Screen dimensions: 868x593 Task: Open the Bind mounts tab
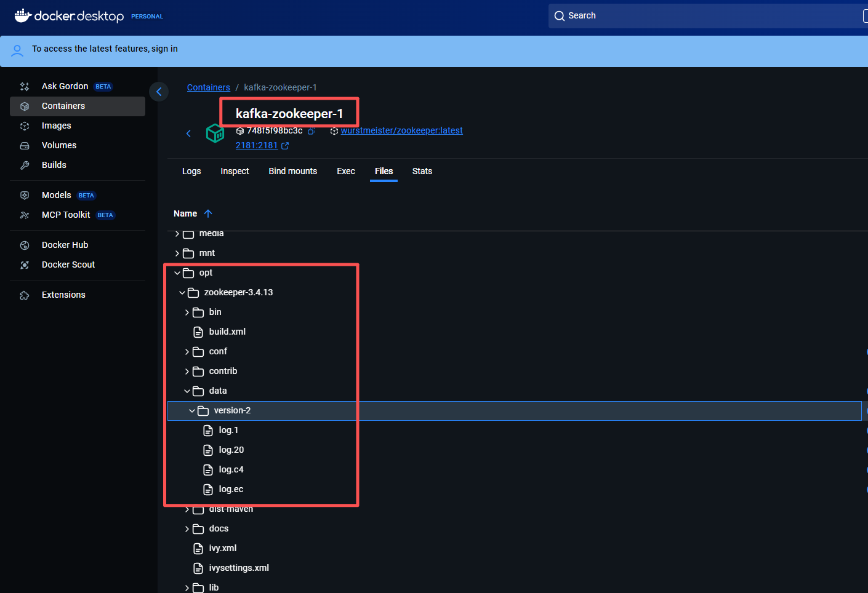pyautogui.click(x=293, y=171)
